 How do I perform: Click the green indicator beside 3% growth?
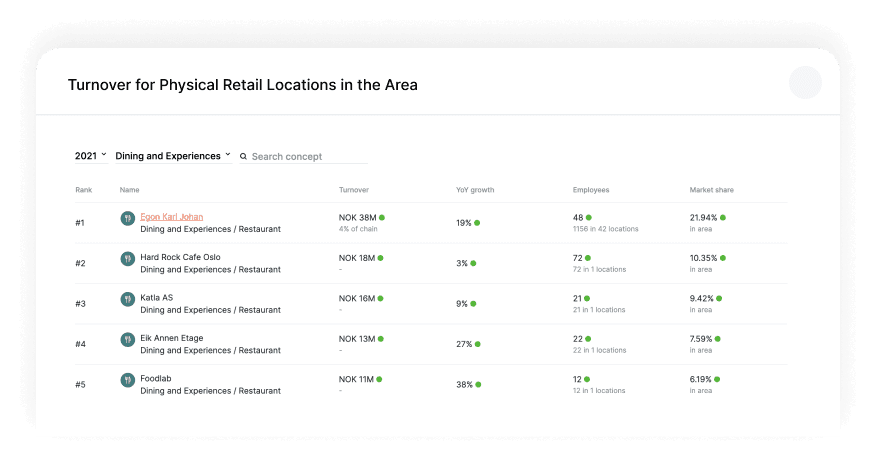473,263
